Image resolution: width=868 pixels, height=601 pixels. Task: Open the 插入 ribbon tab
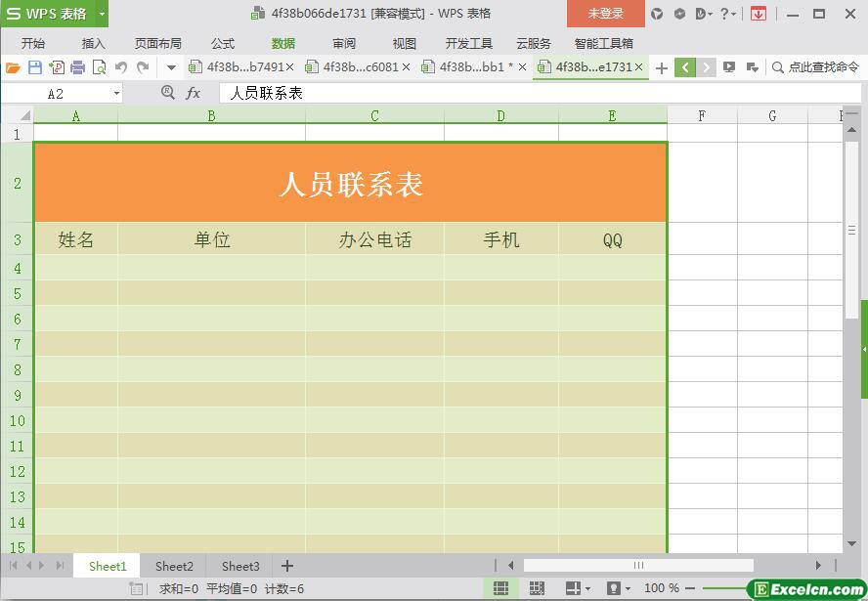coord(94,43)
